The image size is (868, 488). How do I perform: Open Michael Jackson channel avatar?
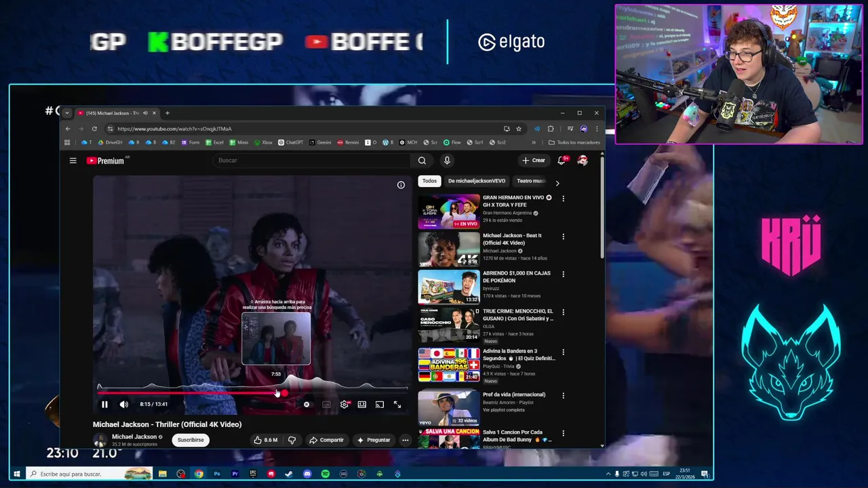100,440
